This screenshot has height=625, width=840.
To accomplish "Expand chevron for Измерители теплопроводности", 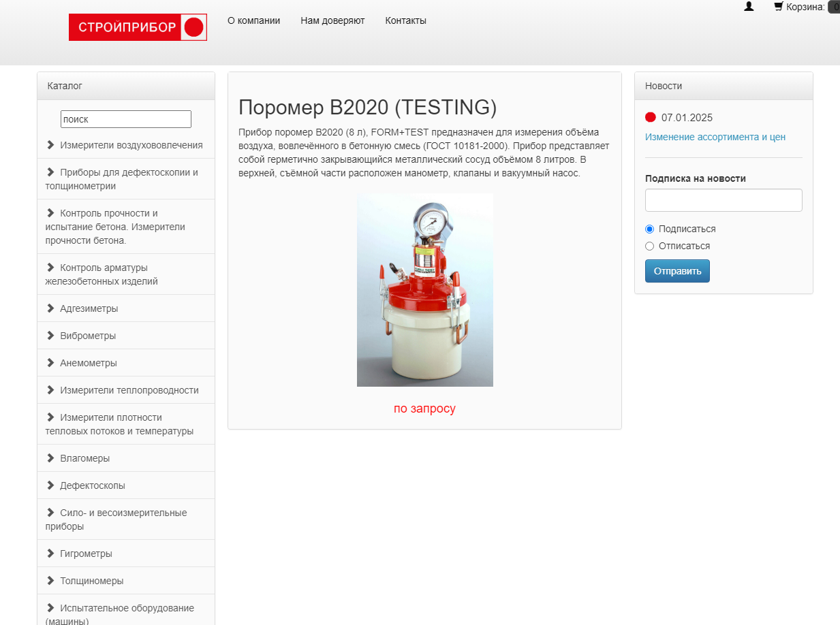I will (50, 390).
